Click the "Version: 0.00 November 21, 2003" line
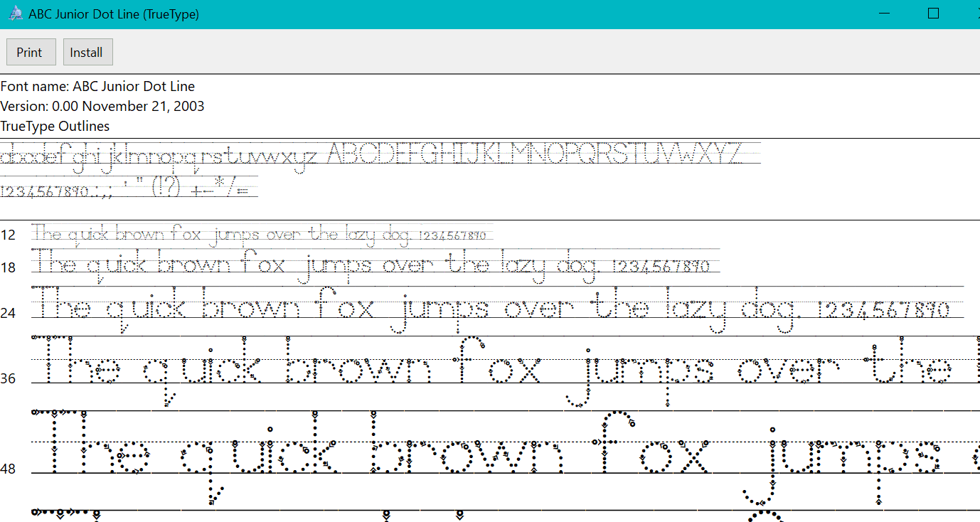This screenshot has height=522, width=980. [x=102, y=106]
